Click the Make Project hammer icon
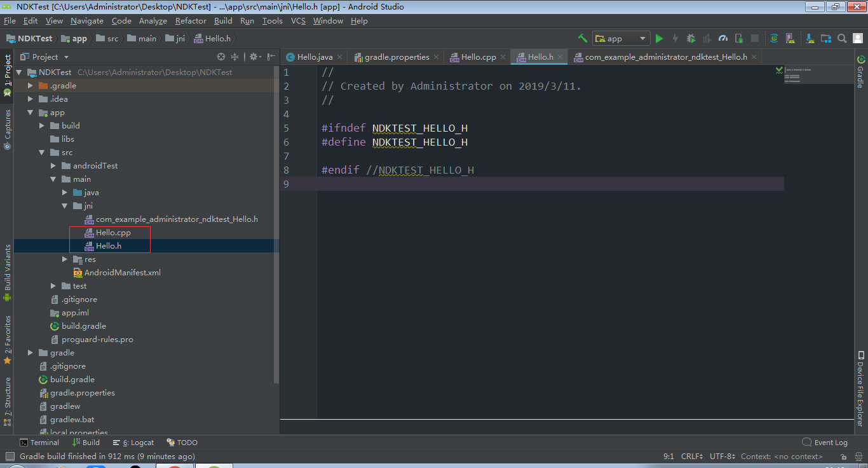 pyautogui.click(x=582, y=38)
